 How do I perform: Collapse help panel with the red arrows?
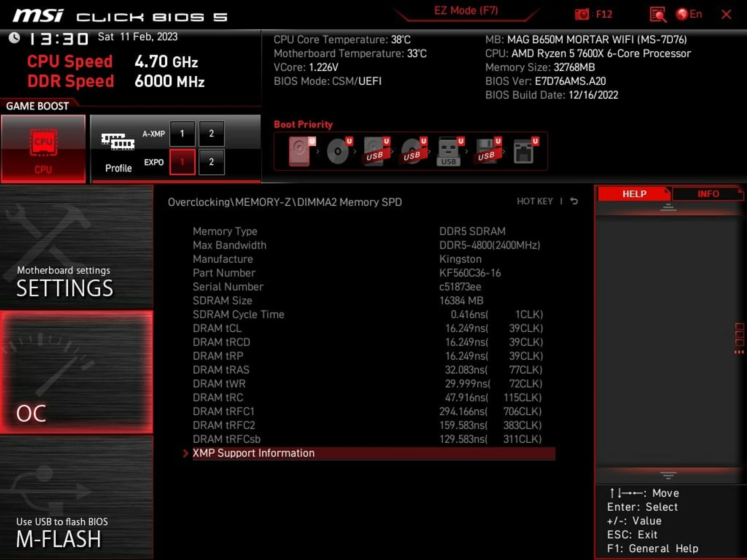coord(739,352)
